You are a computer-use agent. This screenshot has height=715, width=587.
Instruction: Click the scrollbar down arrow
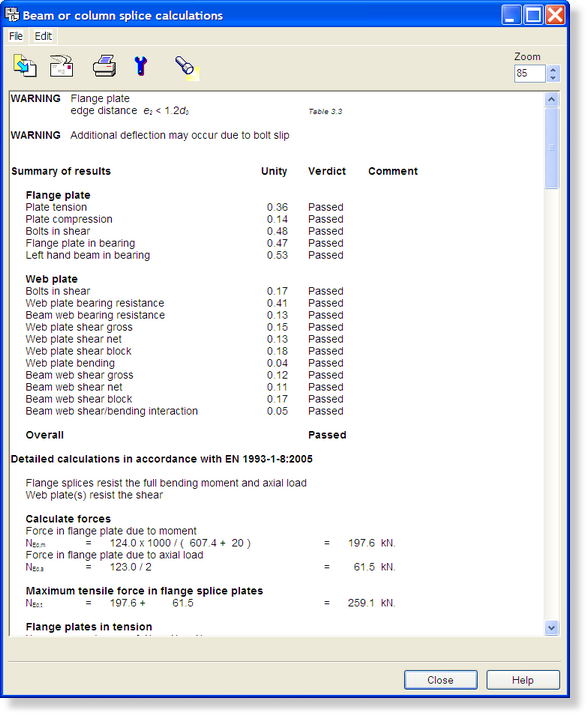pyautogui.click(x=551, y=628)
